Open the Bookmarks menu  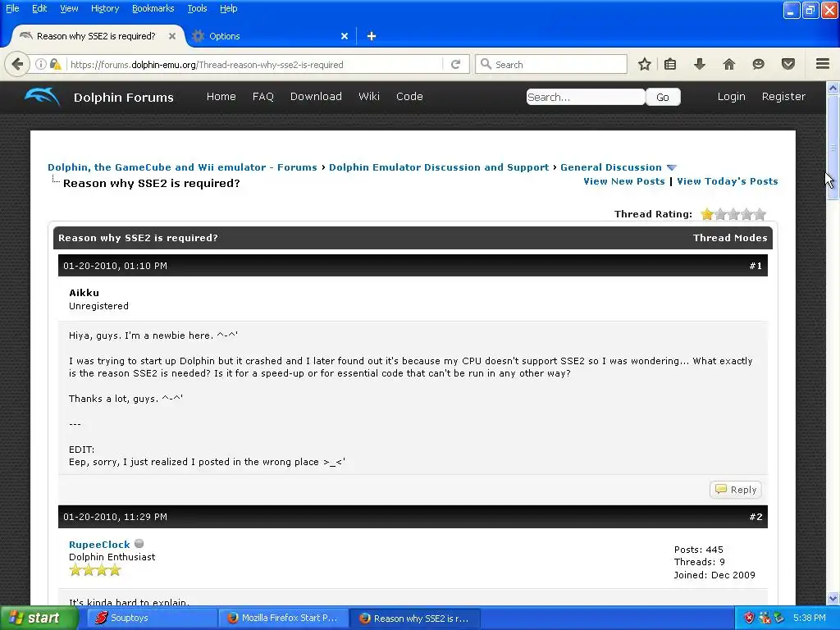click(x=153, y=8)
